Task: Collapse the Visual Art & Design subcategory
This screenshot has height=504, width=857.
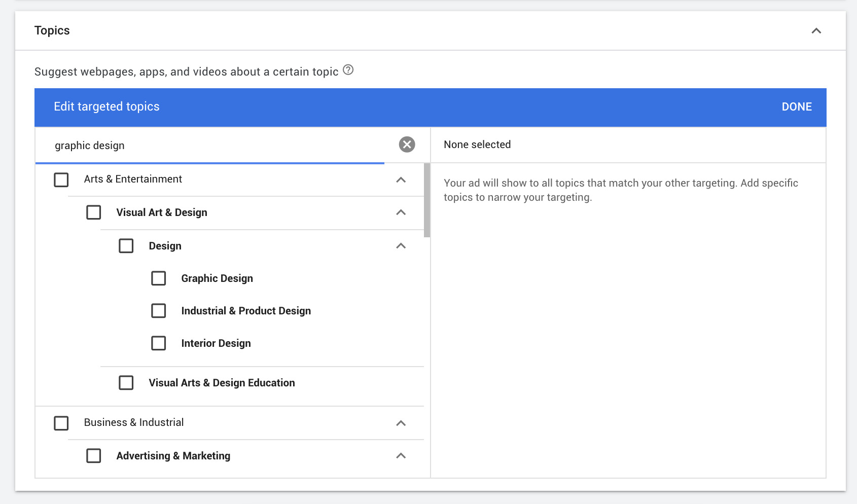Action: click(x=401, y=212)
